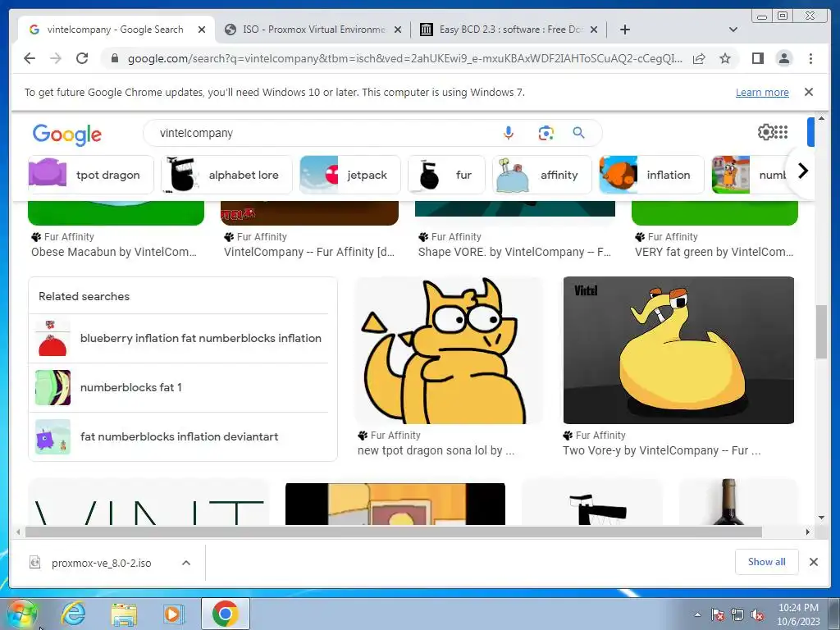Screen dimensions: 840x630
Task: Close the downloads bar
Action: (813, 562)
